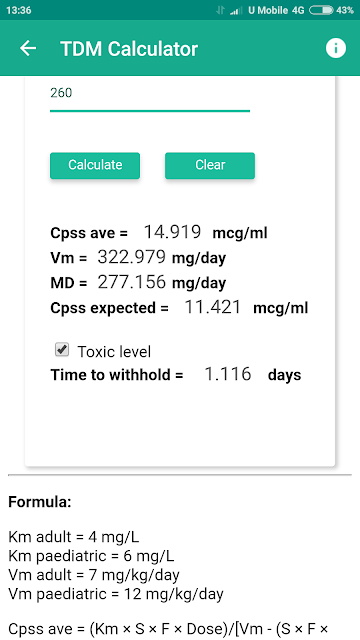This screenshot has width=360, height=640.
Task: Tap the Cpss expected value 11.421
Action: 213,307
